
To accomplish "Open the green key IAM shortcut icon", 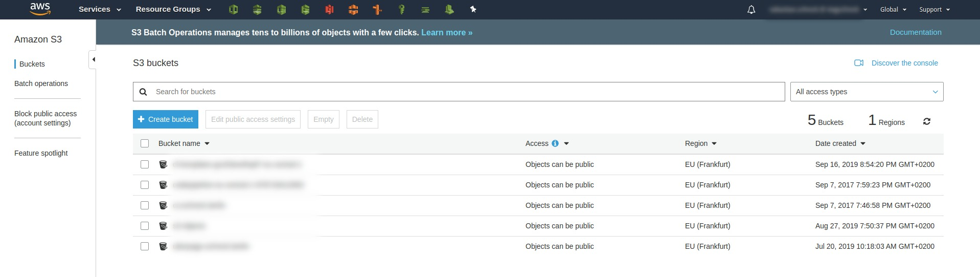I will (x=402, y=9).
